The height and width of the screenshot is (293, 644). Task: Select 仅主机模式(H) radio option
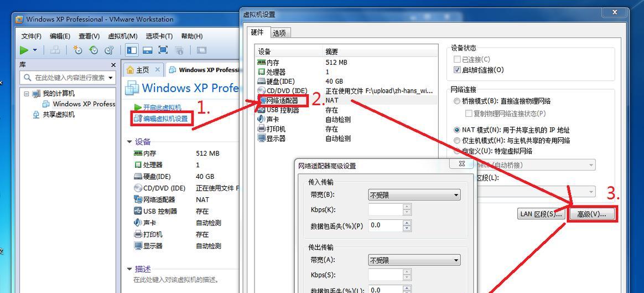point(456,141)
